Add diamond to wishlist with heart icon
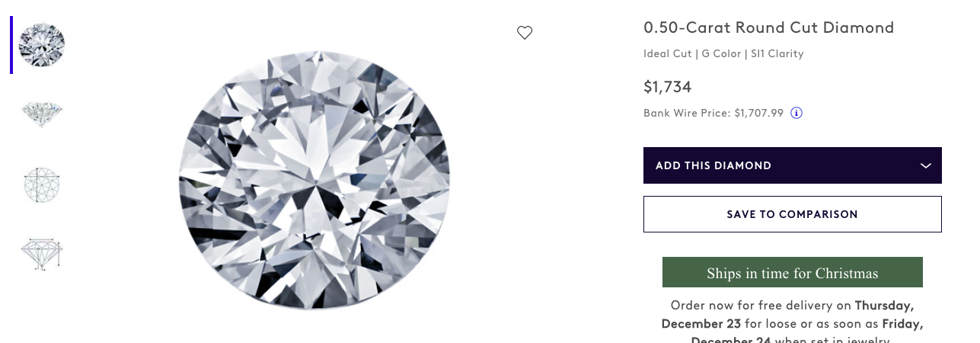Screen dimensions: 980x343 (525, 33)
